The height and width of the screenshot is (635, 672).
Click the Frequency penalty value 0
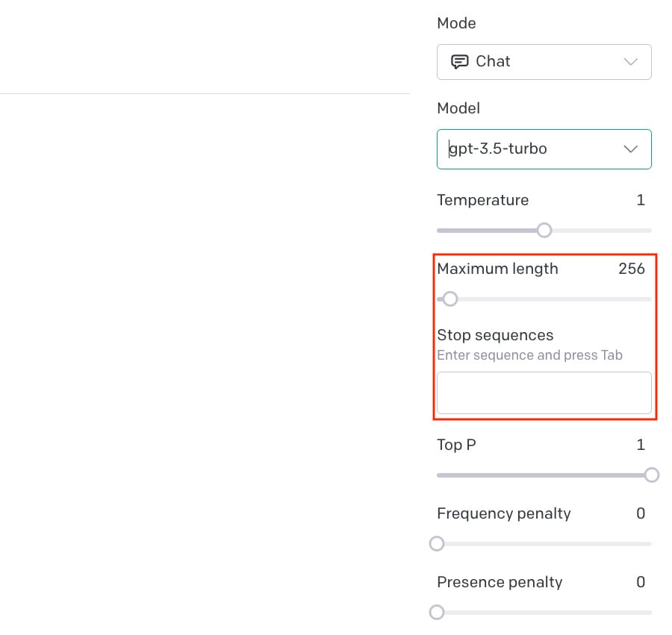click(x=641, y=513)
